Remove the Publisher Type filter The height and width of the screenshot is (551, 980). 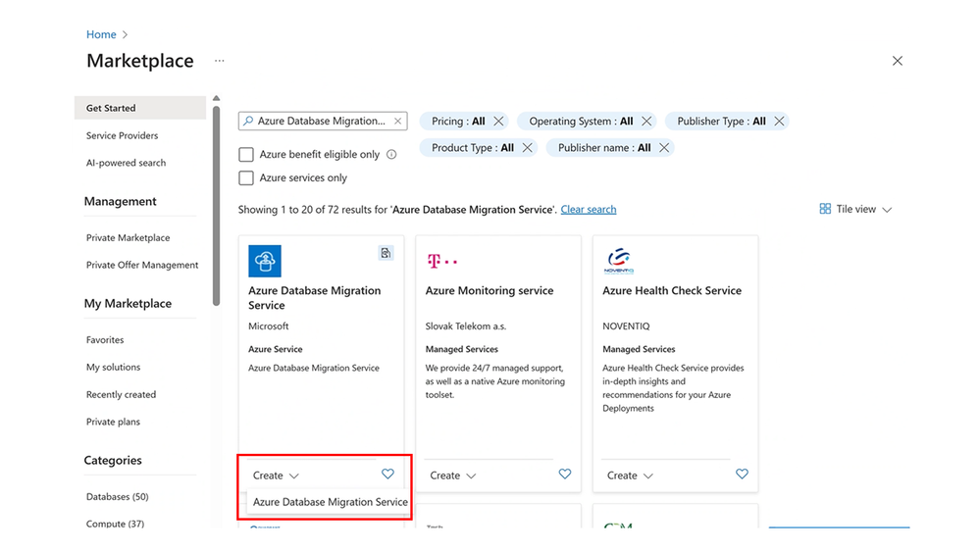pos(779,122)
